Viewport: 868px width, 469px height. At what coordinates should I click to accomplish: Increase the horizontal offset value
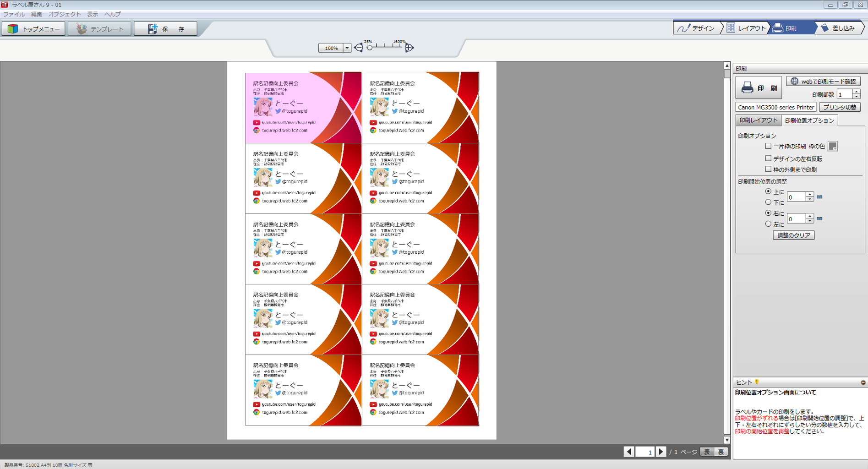pyautogui.click(x=810, y=216)
